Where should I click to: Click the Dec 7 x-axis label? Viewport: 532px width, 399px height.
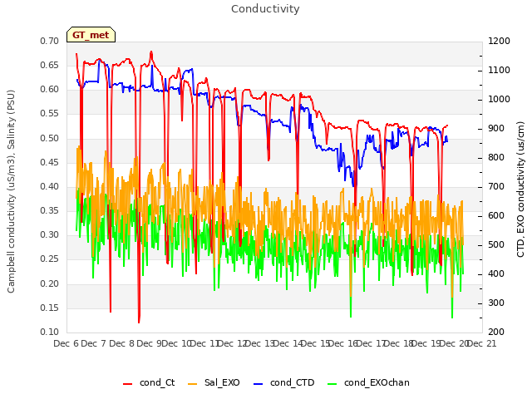pyautogui.click(x=94, y=343)
